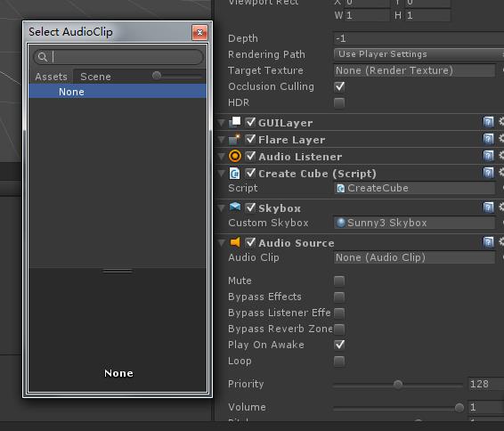Open help for Flare Layer component
Image resolution: width=504 pixels, height=431 pixels.
(488, 139)
